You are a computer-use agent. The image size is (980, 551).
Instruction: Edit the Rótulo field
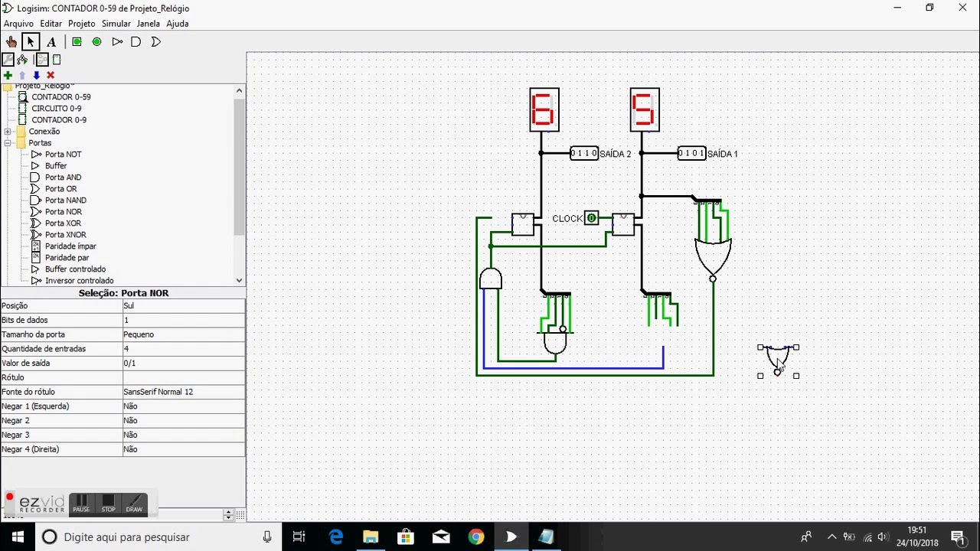point(184,377)
